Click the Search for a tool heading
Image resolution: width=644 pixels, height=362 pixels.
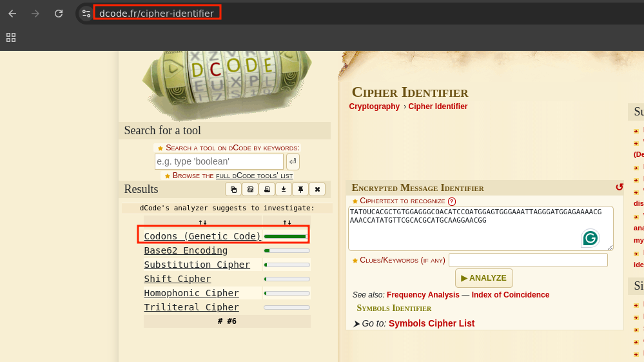point(162,130)
